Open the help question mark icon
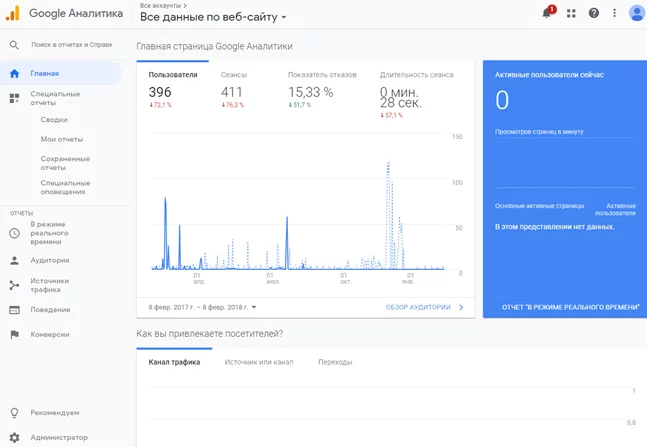This screenshot has height=447, width=647. tap(593, 13)
